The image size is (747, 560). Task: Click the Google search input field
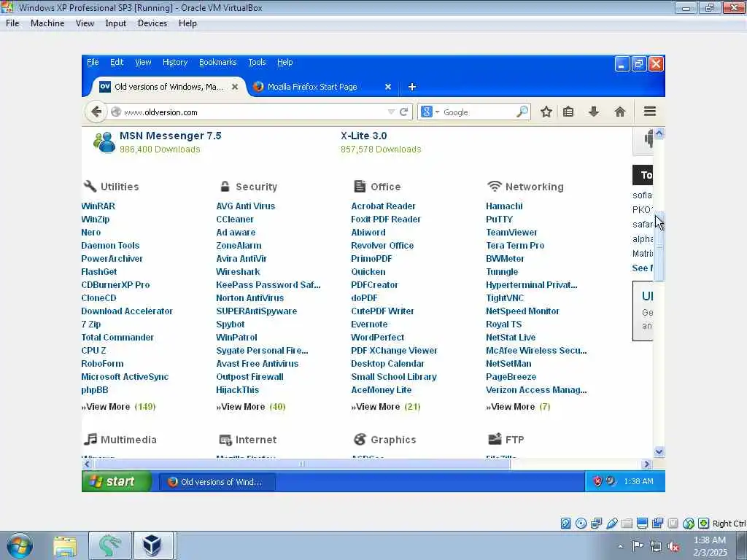tap(479, 112)
